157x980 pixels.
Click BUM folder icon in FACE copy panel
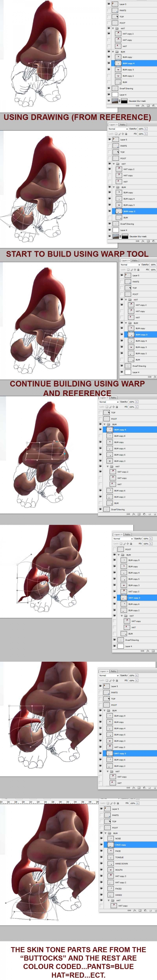(x=109, y=833)
